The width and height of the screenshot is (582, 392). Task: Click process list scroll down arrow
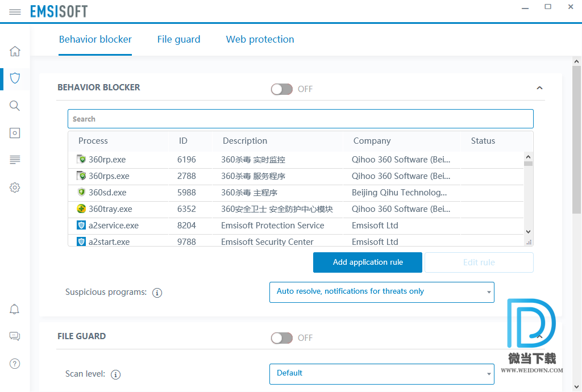528,232
